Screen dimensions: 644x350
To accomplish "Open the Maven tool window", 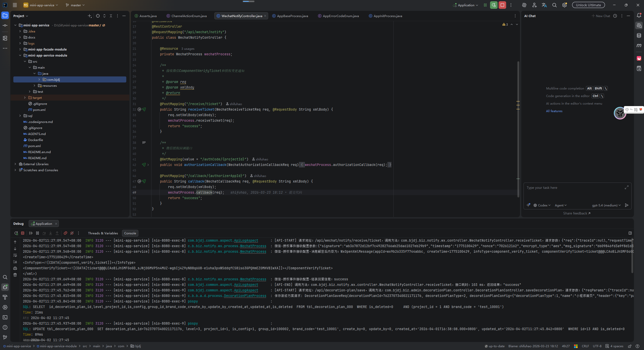I will pos(639,46).
